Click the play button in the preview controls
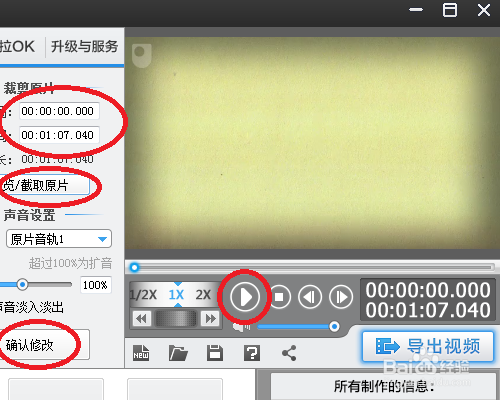 (245, 297)
